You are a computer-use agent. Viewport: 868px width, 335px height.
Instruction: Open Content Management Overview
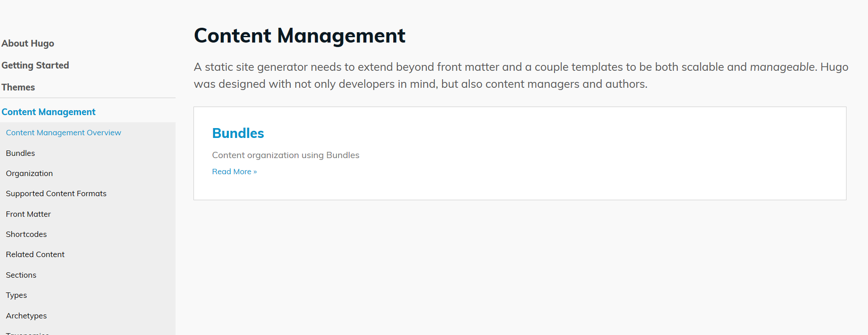(63, 132)
